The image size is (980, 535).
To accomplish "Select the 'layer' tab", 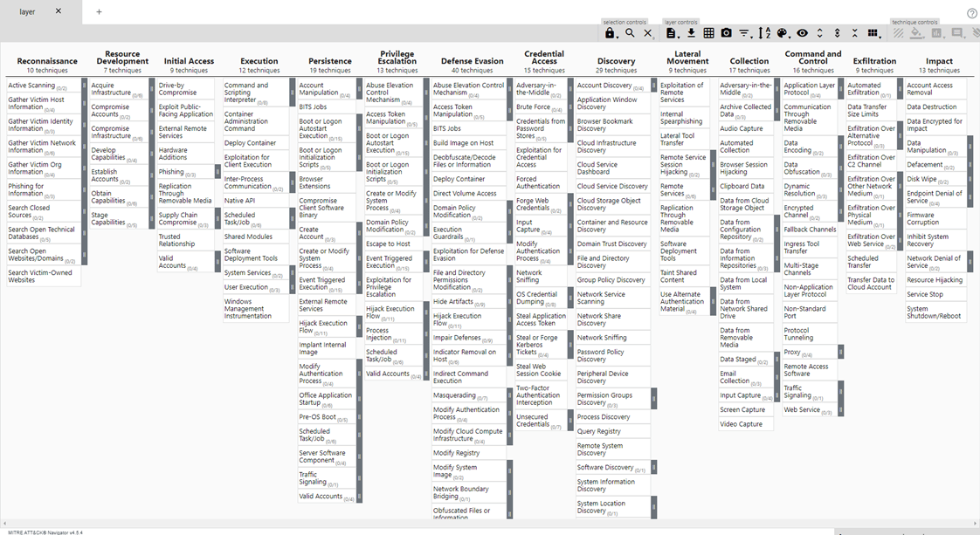I will point(28,11).
